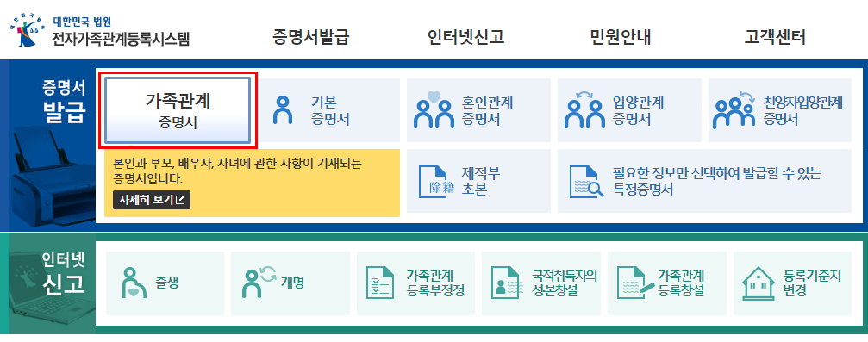Click the 가족관계 등록창설 pencil document icon
The height and width of the screenshot is (342, 868).
click(x=635, y=283)
